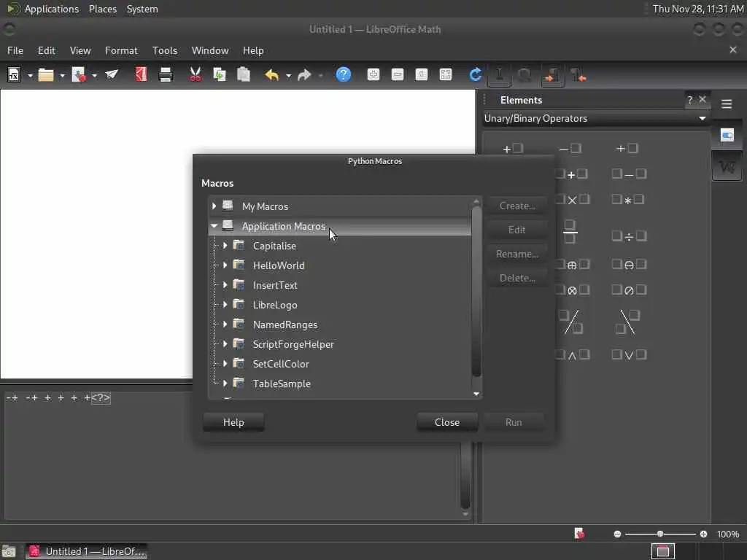Click the Create... button
747x560 pixels.
(517, 206)
